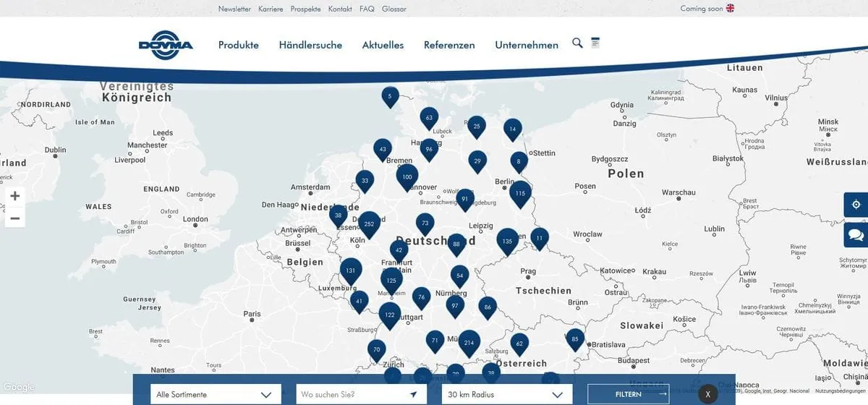868x405 pixels.
Task: Click the document list icon in header
Action: [x=595, y=43]
